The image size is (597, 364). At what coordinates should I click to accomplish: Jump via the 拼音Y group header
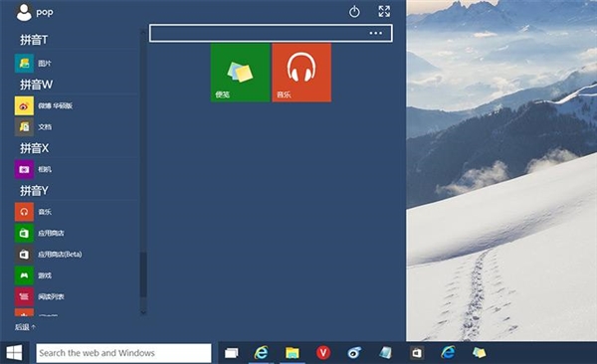click(x=34, y=190)
